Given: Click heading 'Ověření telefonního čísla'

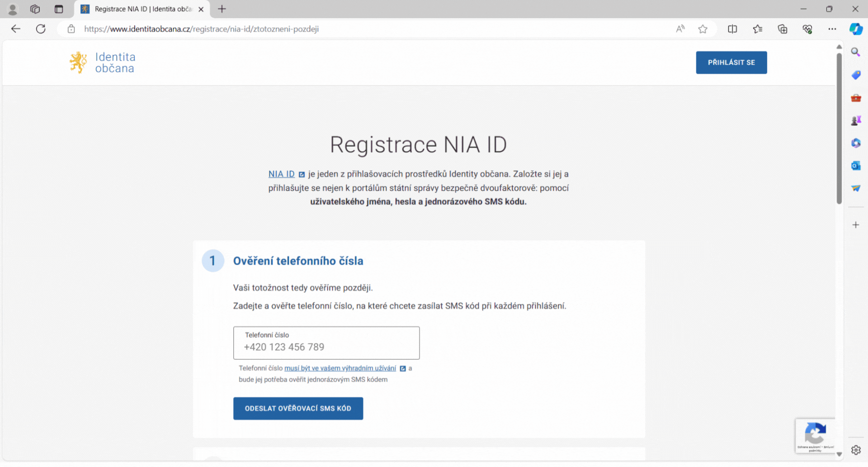Looking at the screenshot, I should pyautogui.click(x=298, y=261).
